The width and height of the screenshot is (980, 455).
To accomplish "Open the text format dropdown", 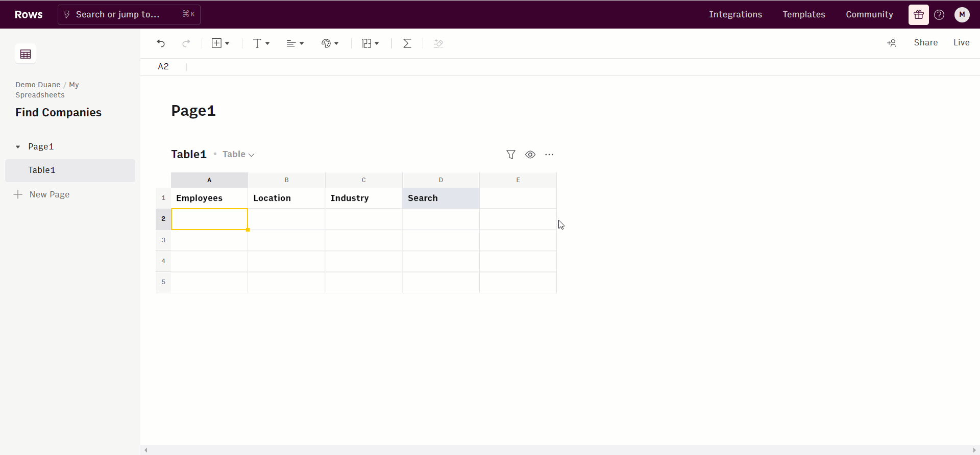I will (x=261, y=43).
